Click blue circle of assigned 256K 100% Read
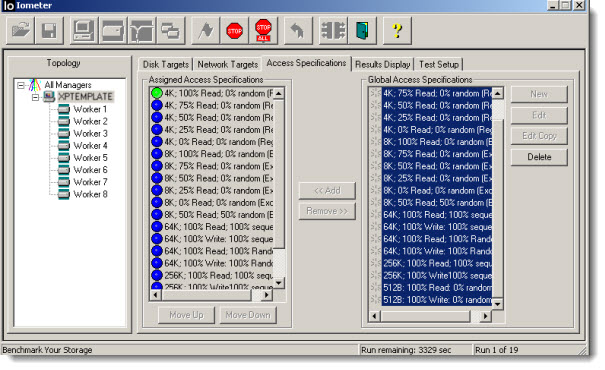 pyautogui.click(x=157, y=275)
